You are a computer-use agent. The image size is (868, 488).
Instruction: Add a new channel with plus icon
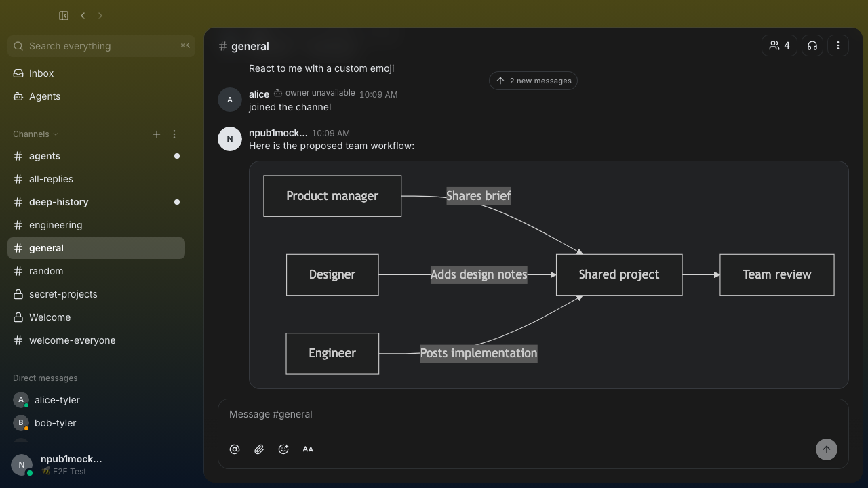coord(157,134)
